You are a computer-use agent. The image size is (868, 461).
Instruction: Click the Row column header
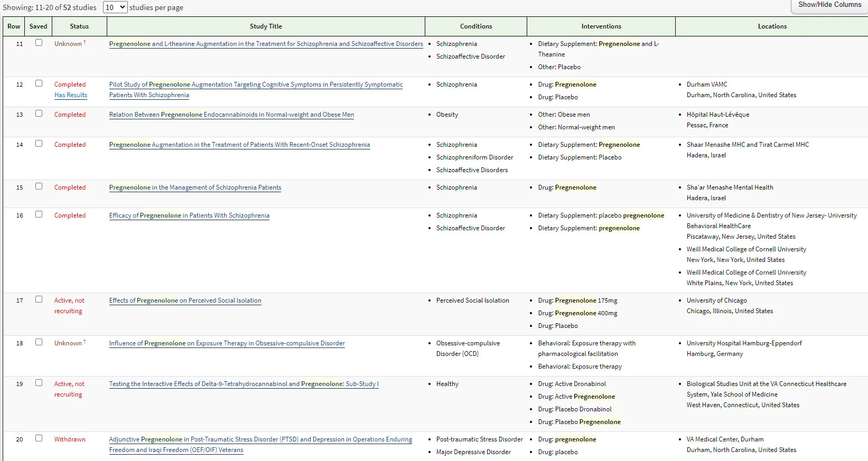click(14, 26)
